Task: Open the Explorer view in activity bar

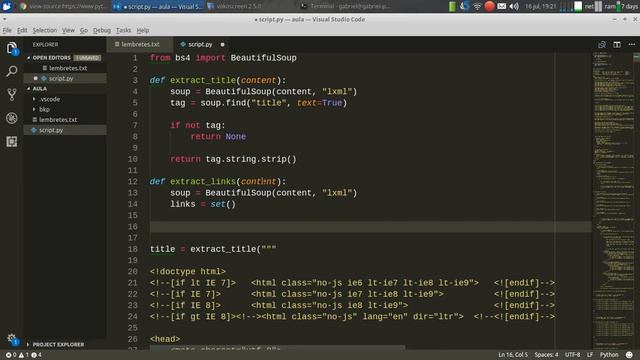Action: click(x=12, y=48)
